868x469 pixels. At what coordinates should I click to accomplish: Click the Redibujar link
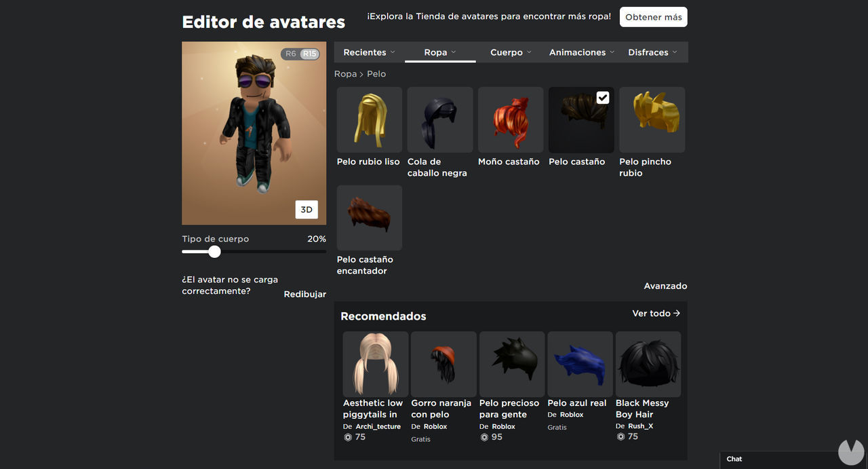305,295
